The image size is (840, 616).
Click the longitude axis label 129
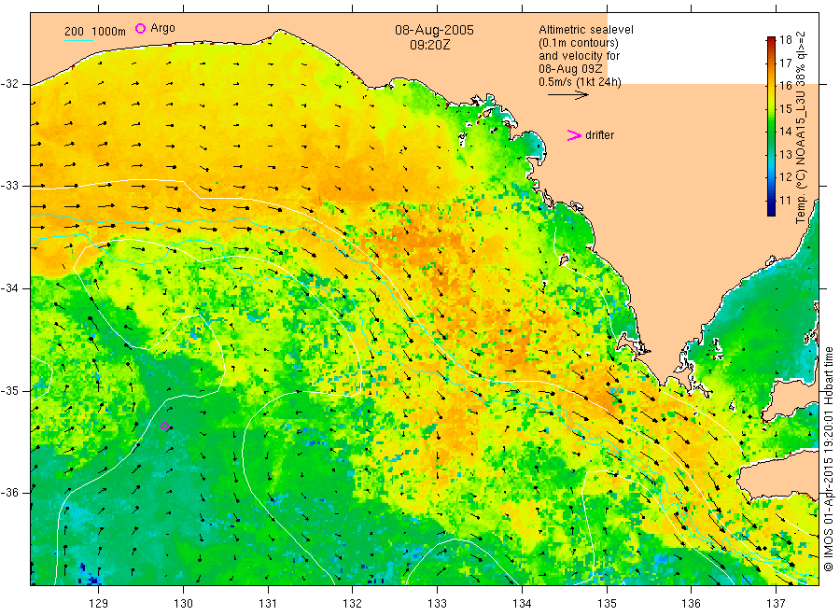point(99,604)
